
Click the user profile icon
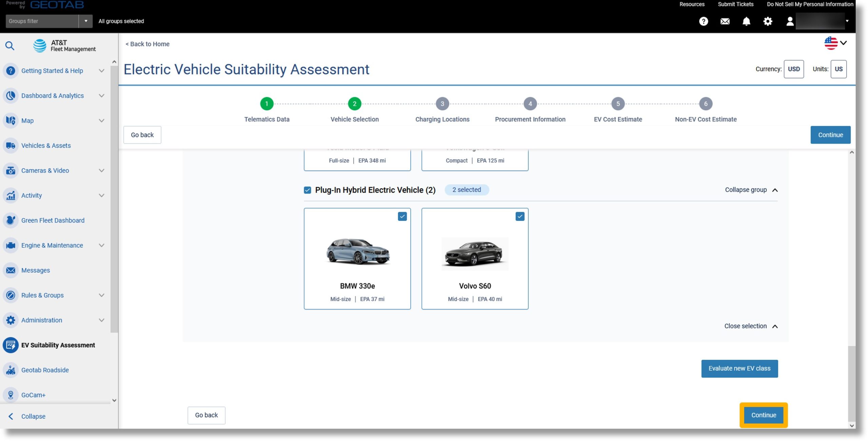790,21
